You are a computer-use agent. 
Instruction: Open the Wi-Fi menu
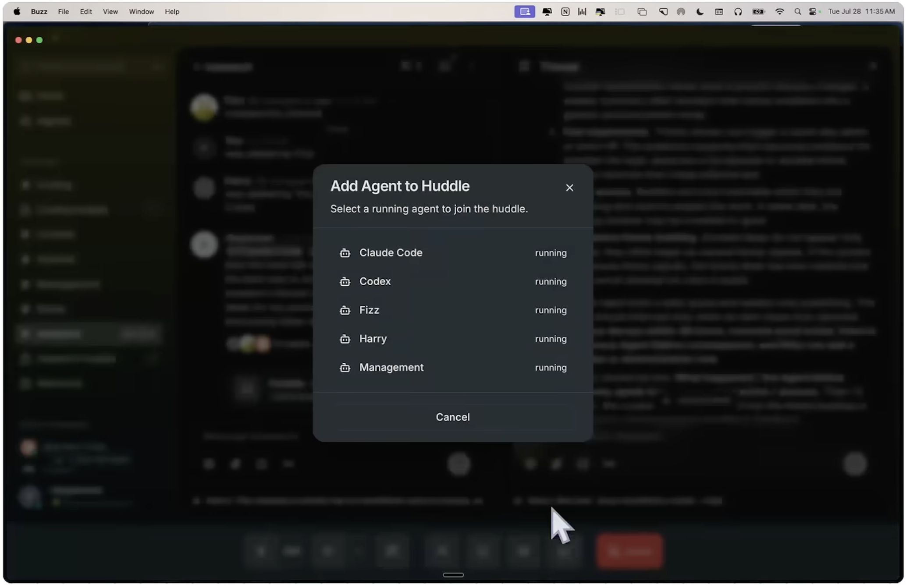click(x=780, y=12)
